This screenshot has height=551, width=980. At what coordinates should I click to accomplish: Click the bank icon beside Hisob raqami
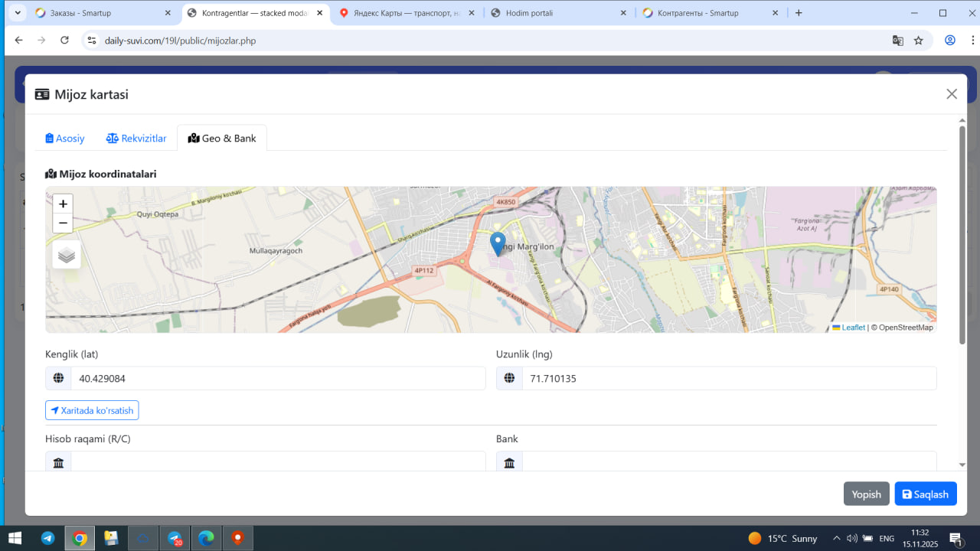[59, 461]
